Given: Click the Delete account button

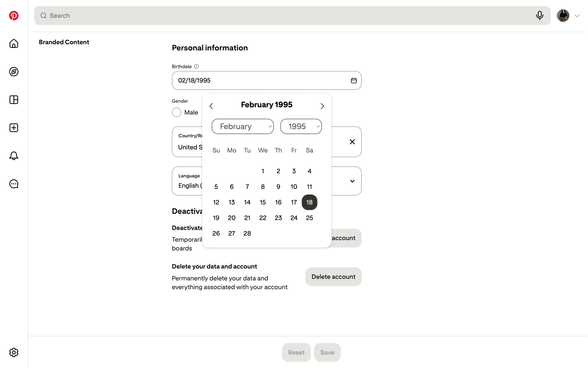Looking at the screenshot, I should (333, 277).
